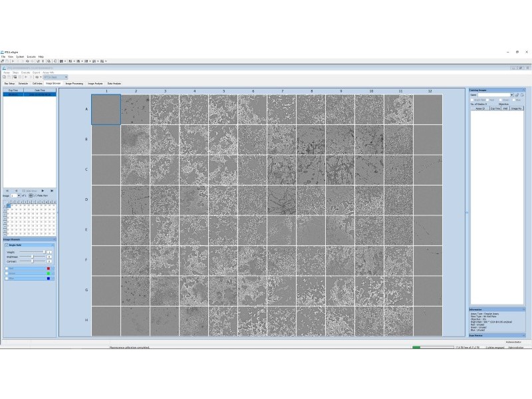Screen dimensions: 532x399
Task: Click the Date Time column header
Action: (40, 90)
